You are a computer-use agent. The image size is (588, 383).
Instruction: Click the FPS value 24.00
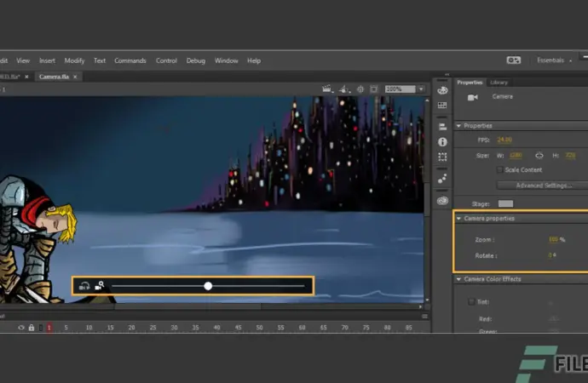coord(504,140)
